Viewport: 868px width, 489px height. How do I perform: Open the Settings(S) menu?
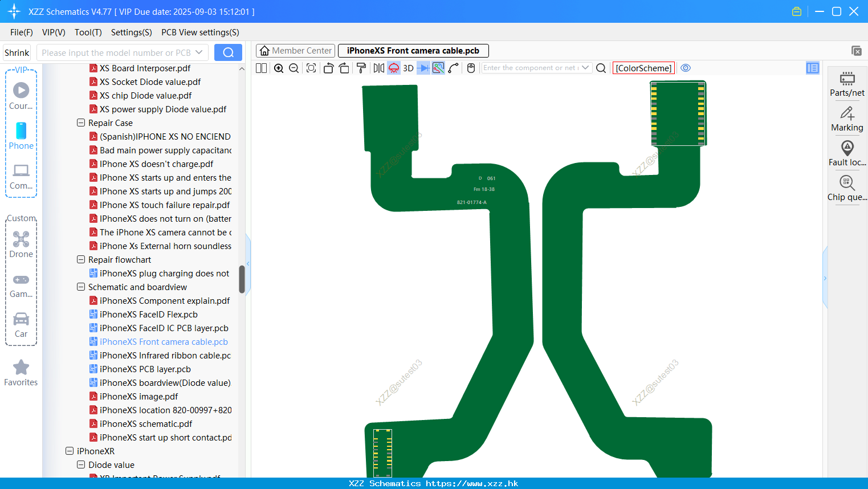click(132, 32)
